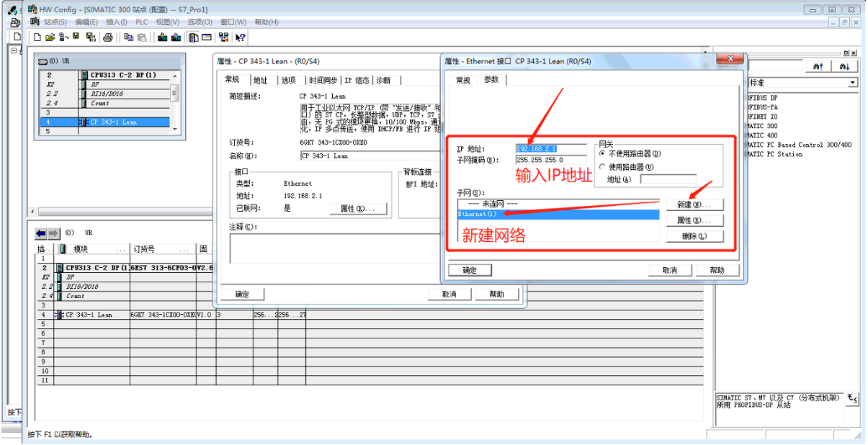Screen dimensions: 868x445
Task: Click the Upload from Module icon
Action: point(175,37)
